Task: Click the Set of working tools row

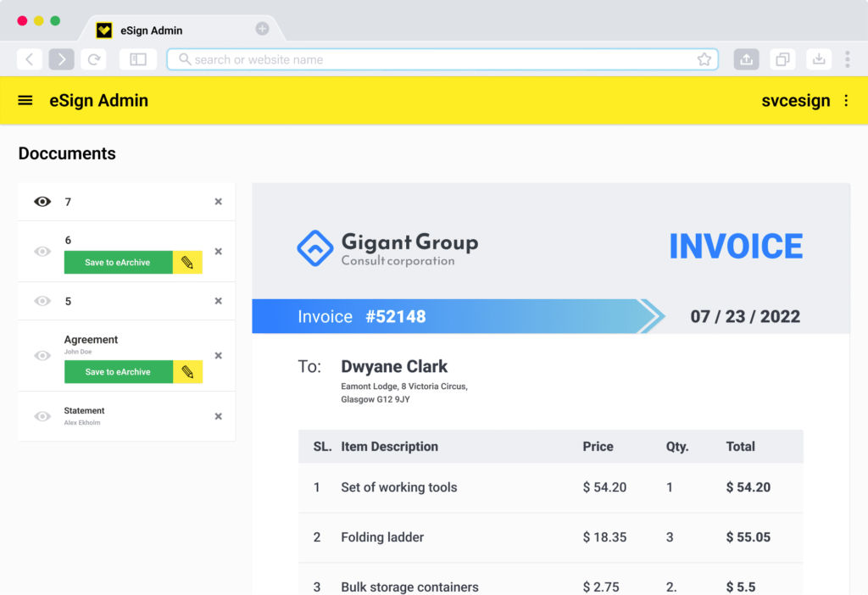Action: (x=551, y=487)
